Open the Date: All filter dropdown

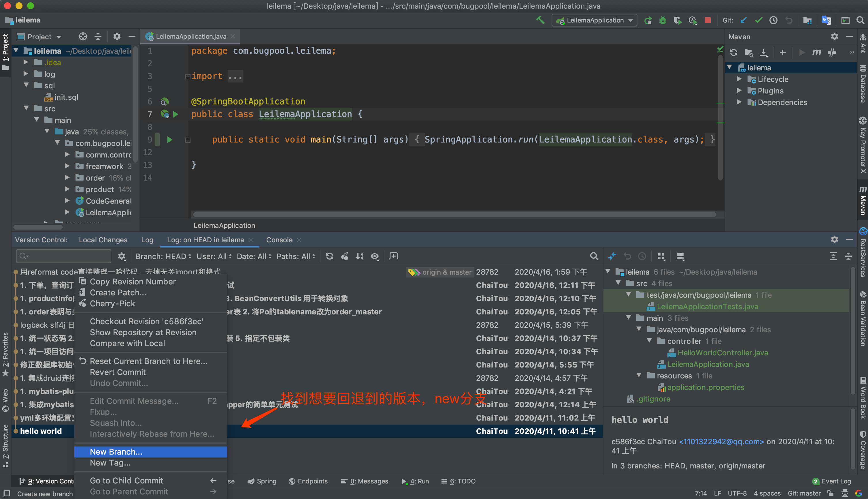coord(253,256)
